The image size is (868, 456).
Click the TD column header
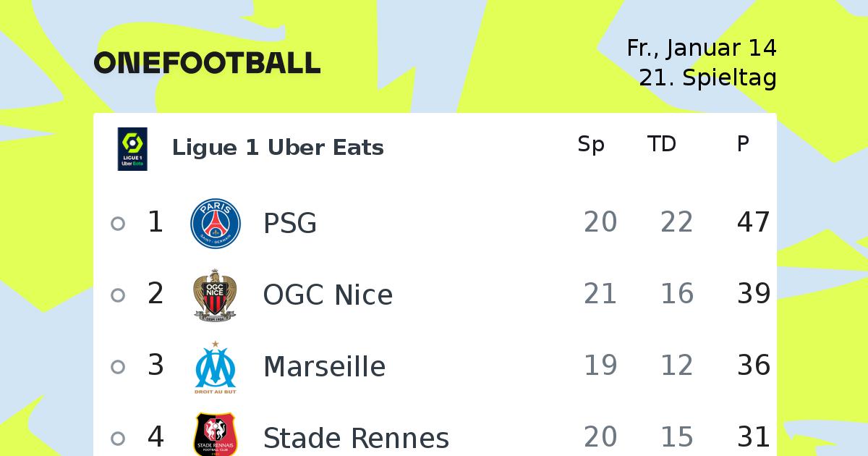(662, 144)
